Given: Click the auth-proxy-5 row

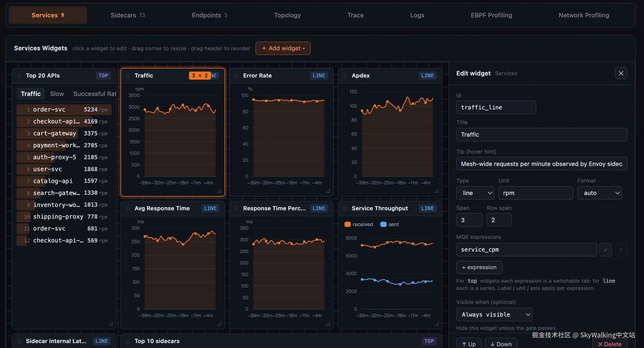Looking at the screenshot, I should coord(64,157).
